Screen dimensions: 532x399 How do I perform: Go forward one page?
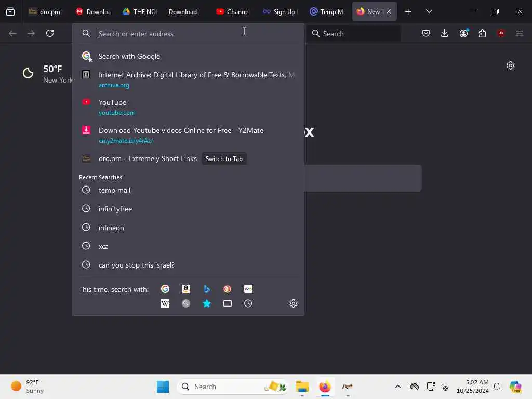pyautogui.click(x=31, y=33)
